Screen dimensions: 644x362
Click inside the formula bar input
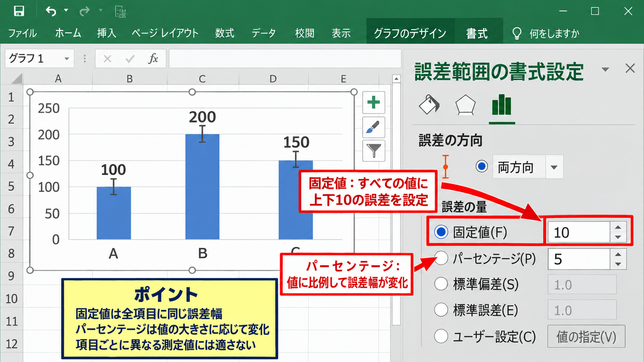285,58
